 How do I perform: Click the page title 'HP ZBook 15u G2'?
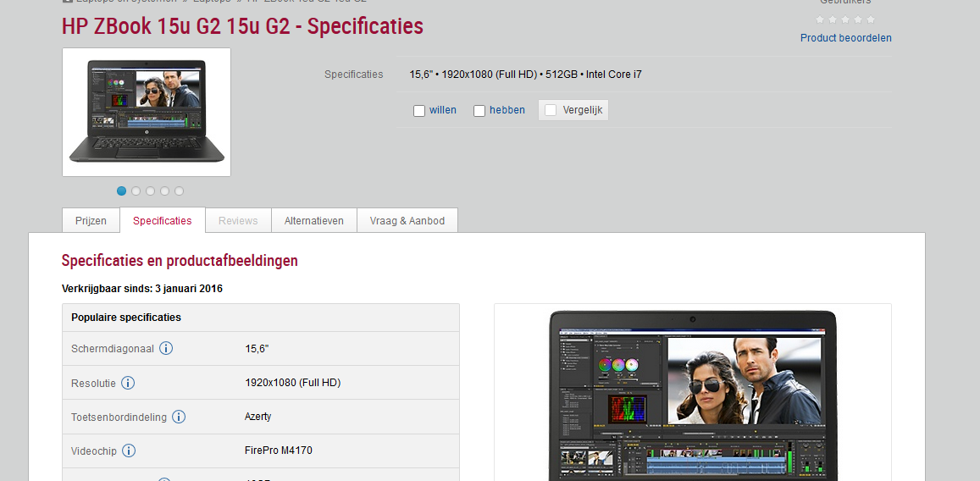tap(242, 26)
